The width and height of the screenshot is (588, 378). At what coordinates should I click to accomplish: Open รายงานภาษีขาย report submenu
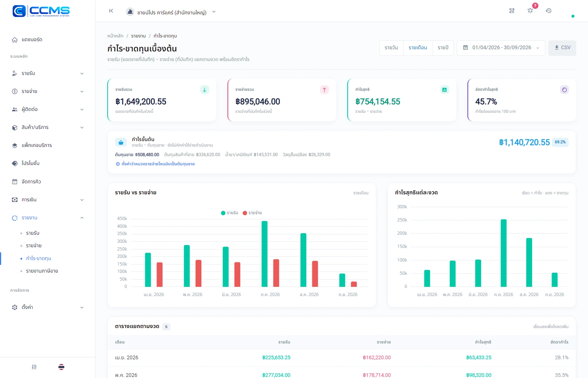(x=42, y=271)
